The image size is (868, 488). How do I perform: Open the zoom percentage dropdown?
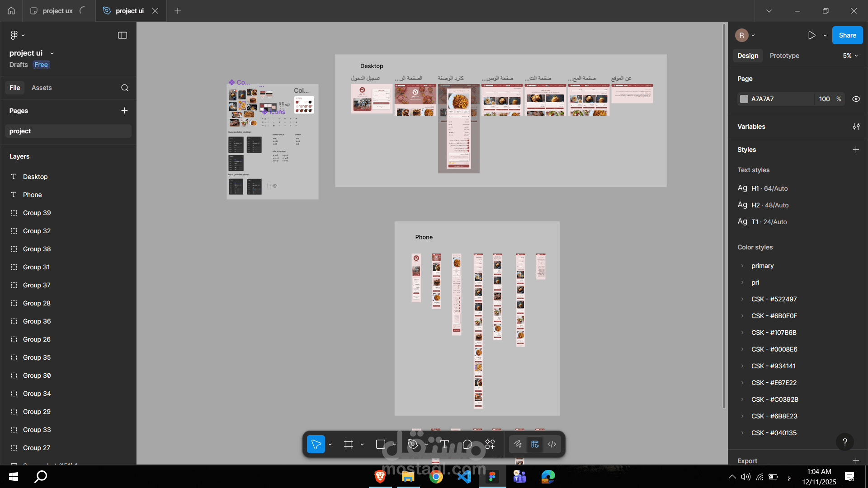(849, 56)
